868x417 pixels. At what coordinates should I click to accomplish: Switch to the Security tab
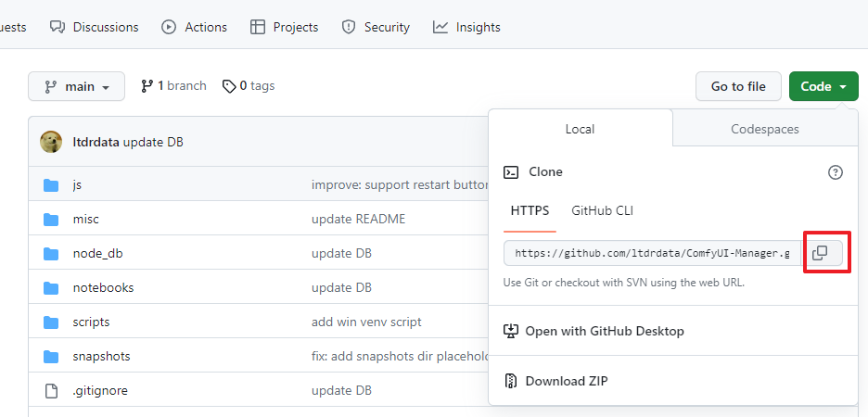click(x=376, y=27)
